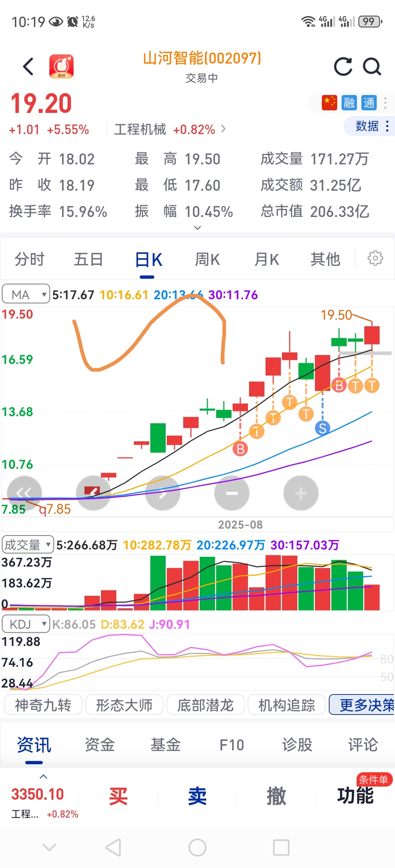This screenshot has width=395, height=868.
Task: Open chart settings gear icon
Action: (x=375, y=258)
